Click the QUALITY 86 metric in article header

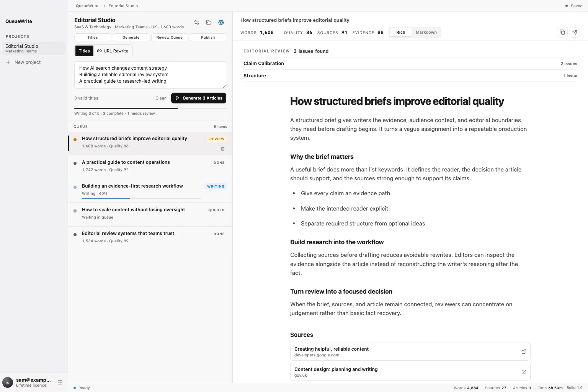[298, 33]
